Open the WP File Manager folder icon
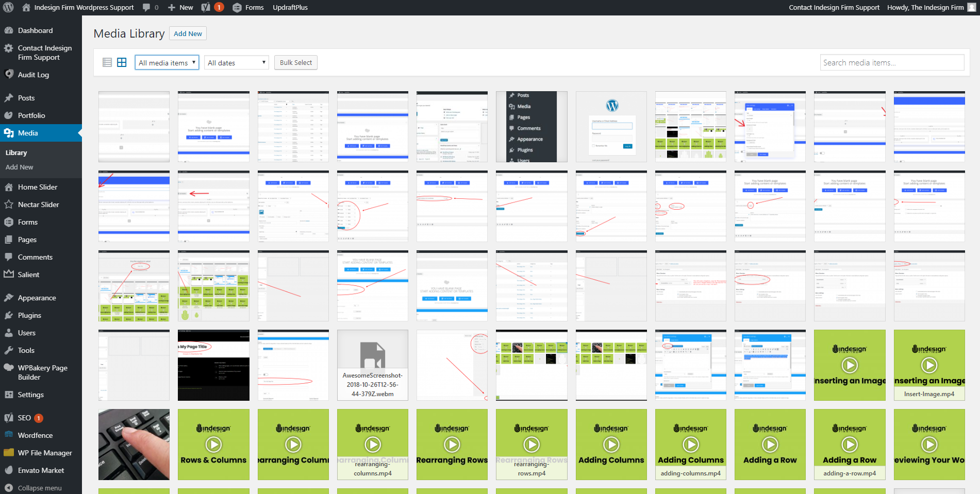This screenshot has height=494, width=980. (9, 453)
